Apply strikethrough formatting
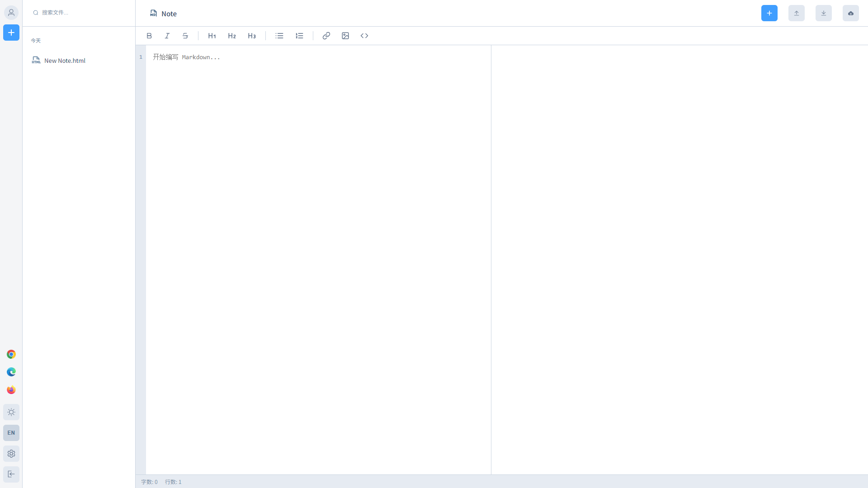The width and height of the screenshot is (868, 488). pos(185,36)
